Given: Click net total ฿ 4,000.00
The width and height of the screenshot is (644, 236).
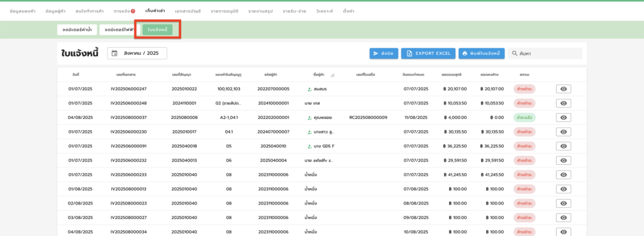Looking at the screenshot, I should click(455, 118).
